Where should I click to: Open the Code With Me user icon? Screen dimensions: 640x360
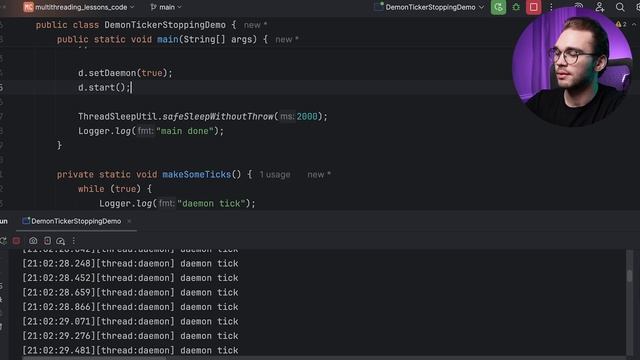600,7
